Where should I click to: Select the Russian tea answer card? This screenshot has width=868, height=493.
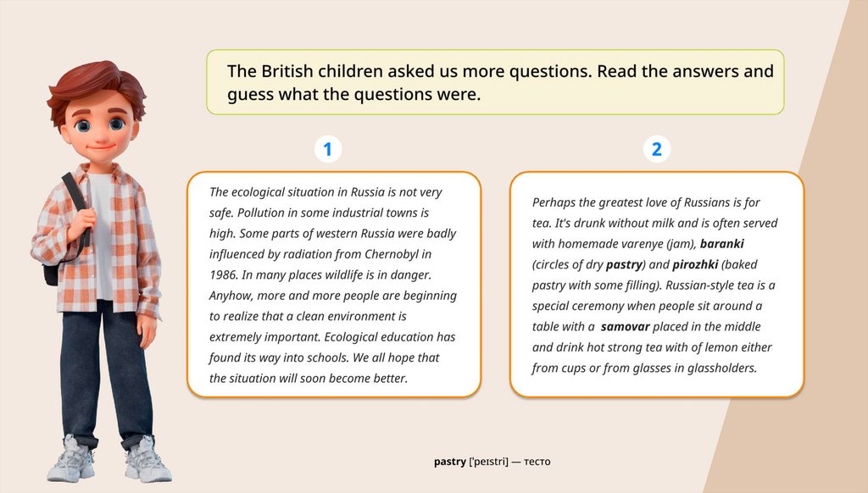coord(656,285)
